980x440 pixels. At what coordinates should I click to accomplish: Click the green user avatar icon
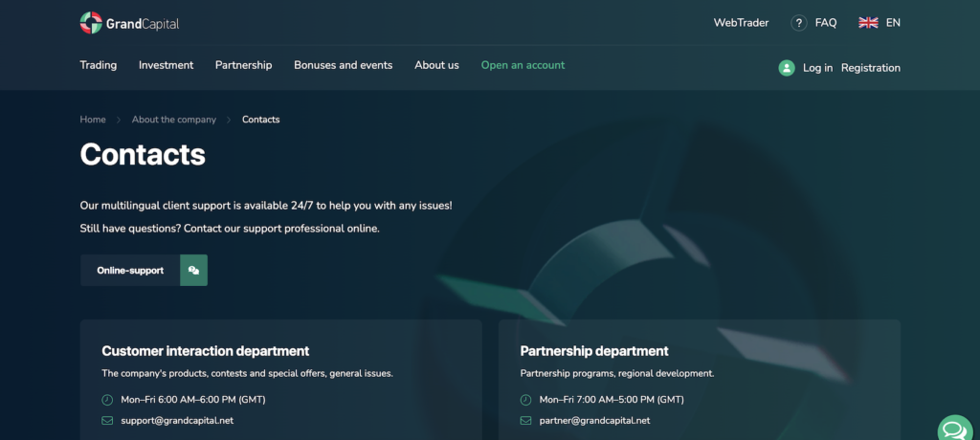787,68
